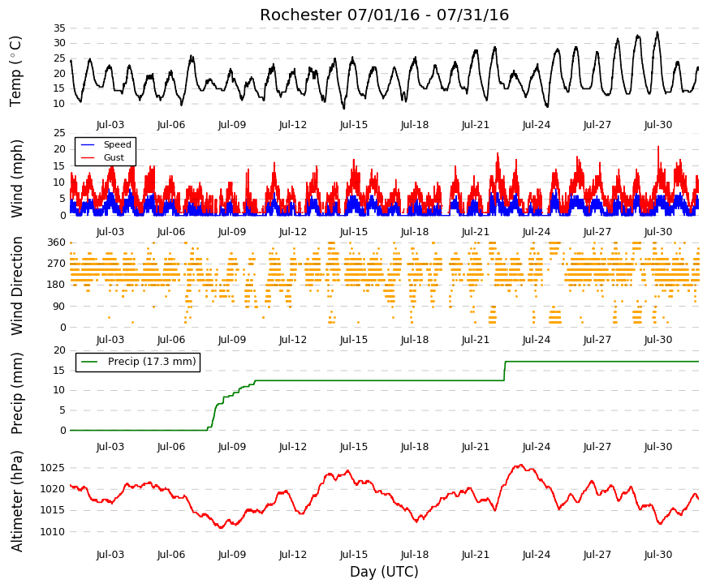Click the 1025 tick on altimeter axis
Viewport: 707px width, 588px height.
[x=53, y=468]
